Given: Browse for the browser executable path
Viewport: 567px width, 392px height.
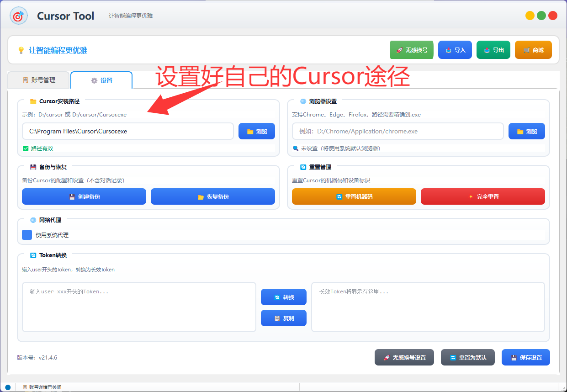Looking at the screenshot, I should point(526,131).
